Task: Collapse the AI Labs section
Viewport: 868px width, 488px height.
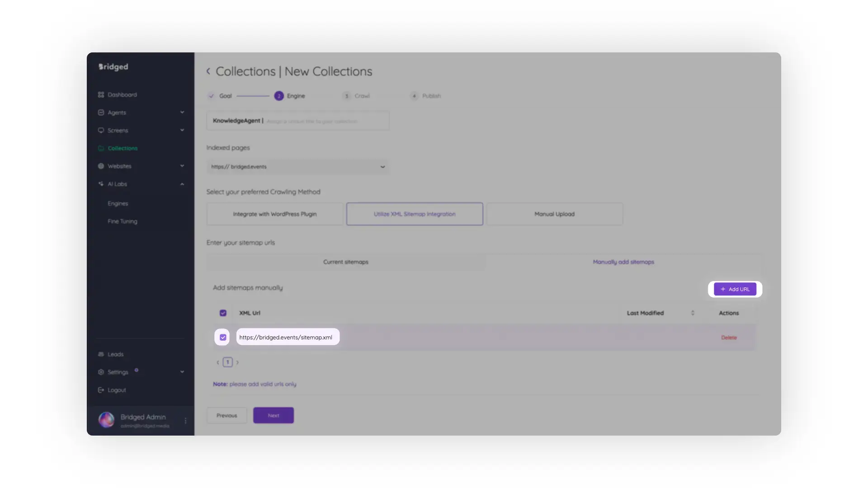Action: click(182, 184)
